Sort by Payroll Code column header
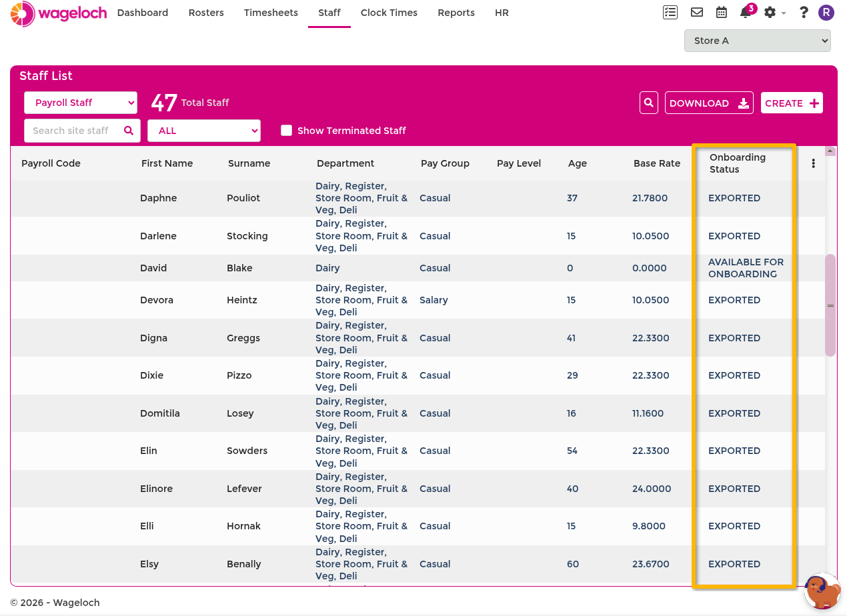 (x=51, y=163)
